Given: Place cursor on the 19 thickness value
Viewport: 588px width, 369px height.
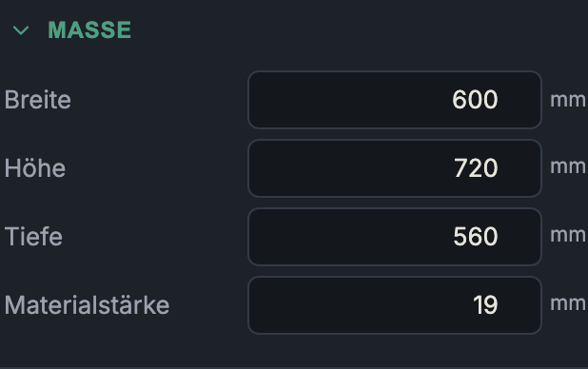Looking at the screenshot, I should tap(485, 305).
